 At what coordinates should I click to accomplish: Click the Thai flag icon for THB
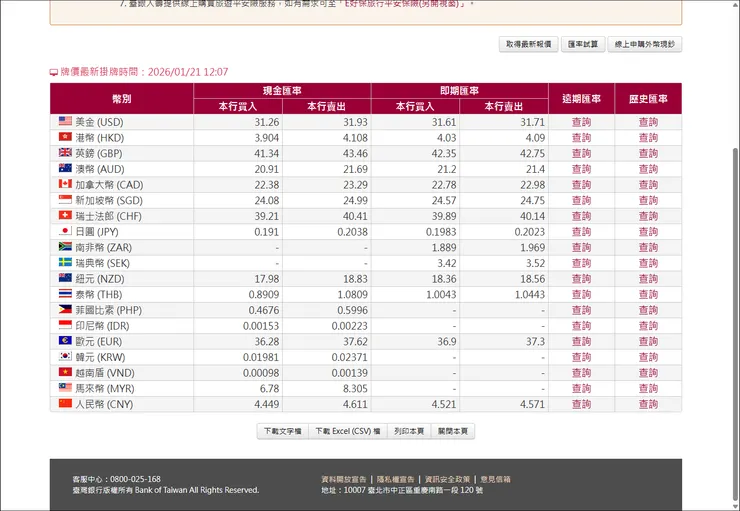[x=65, y=293]
